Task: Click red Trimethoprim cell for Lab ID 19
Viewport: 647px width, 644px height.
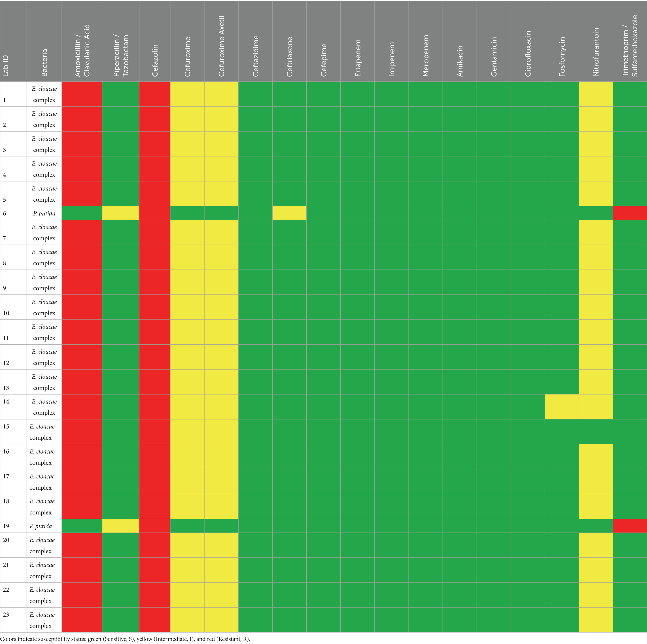Action: (630, 526)
